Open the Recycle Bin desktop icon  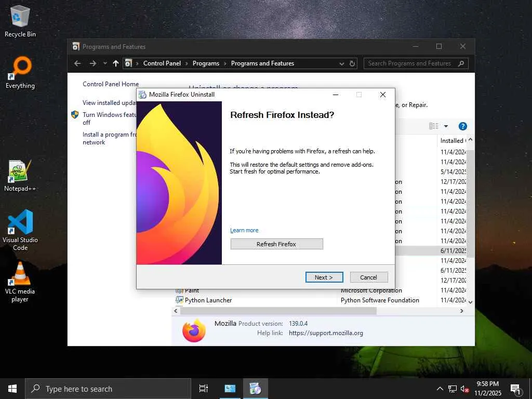(20, 21)
